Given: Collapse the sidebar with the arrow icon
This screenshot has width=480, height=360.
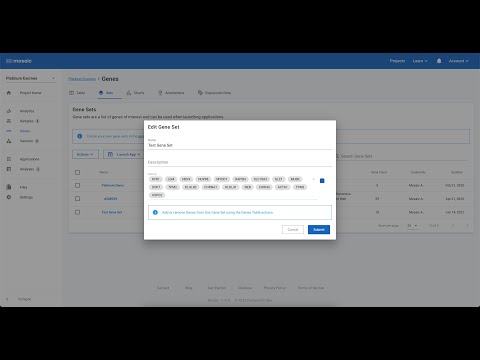Looking at the screenshot, I should coord(7,299).
